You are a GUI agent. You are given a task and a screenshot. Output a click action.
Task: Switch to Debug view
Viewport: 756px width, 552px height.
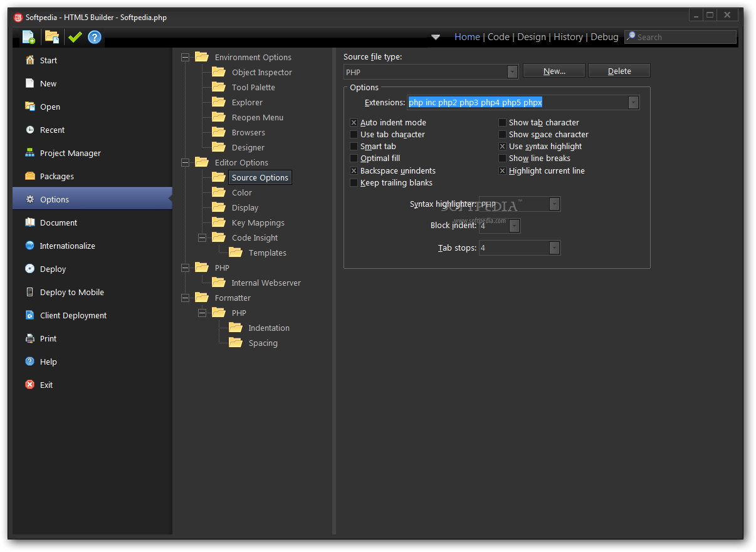tap(604, 37)
